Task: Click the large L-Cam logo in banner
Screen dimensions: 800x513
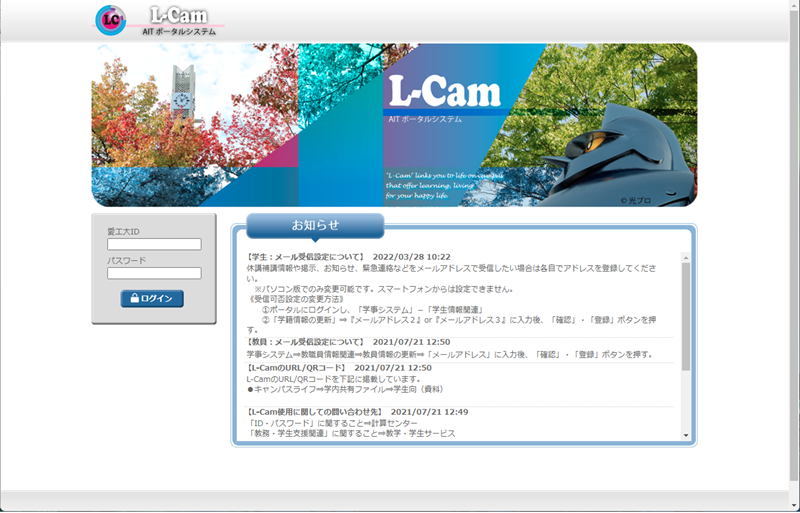Action: click(x=444, y=93)
